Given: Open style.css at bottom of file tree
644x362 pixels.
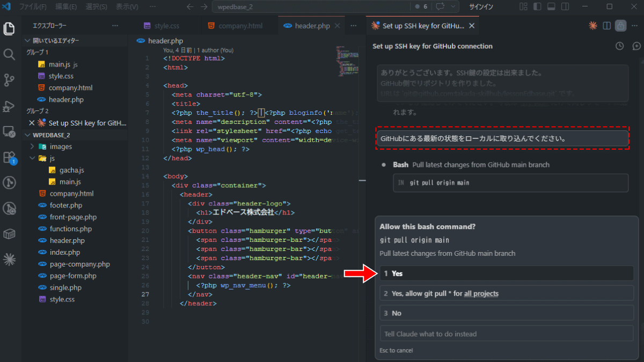Looking at the screenshot, I should click(62, 299).
